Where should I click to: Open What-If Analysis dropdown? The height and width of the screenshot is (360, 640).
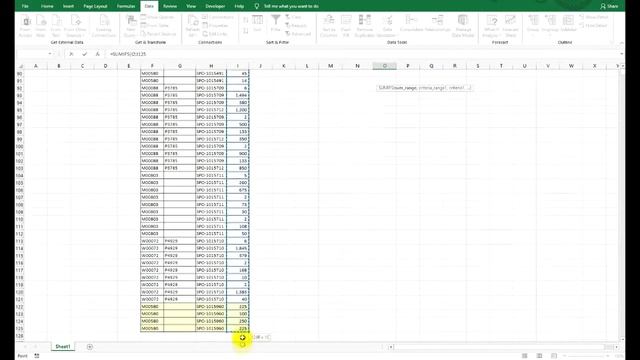(x=491, y=26)
